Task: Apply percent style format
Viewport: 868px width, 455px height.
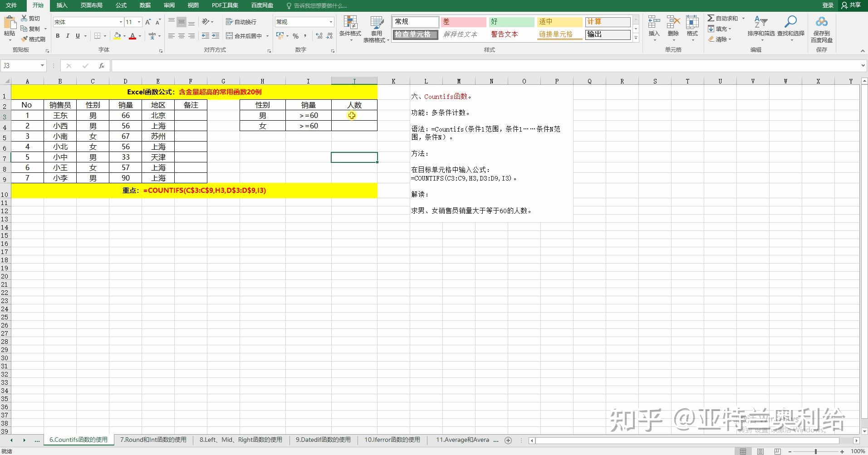Action: pos(296,36)
